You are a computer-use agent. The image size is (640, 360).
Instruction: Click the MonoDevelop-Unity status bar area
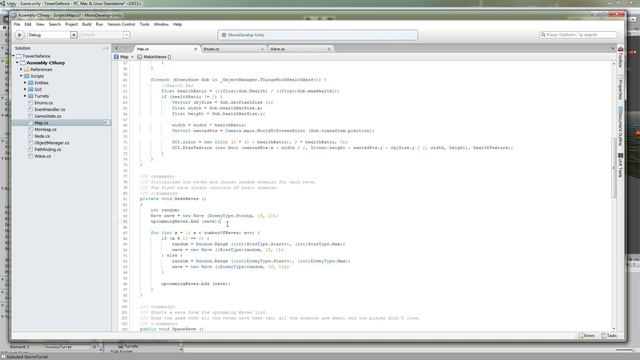click(318, 35)
